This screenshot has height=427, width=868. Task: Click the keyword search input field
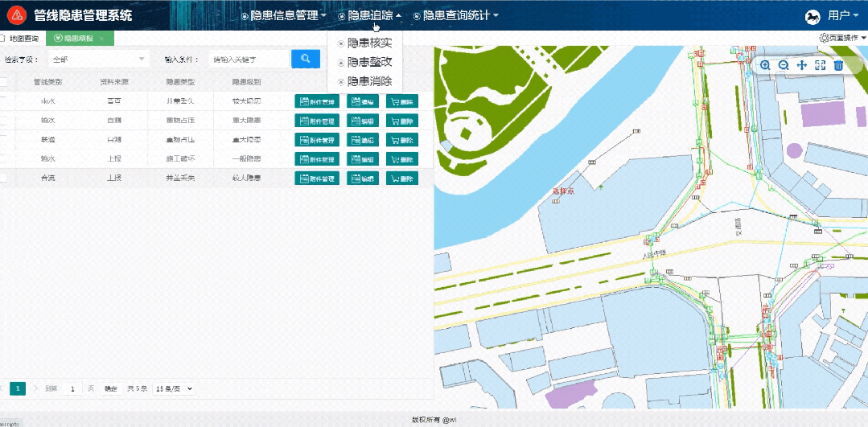(247, 59)
